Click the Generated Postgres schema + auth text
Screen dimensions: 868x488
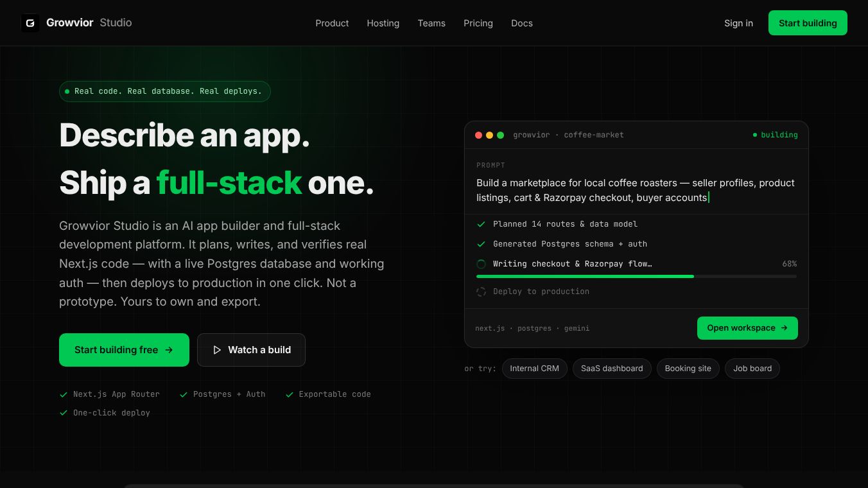(570, 244)
